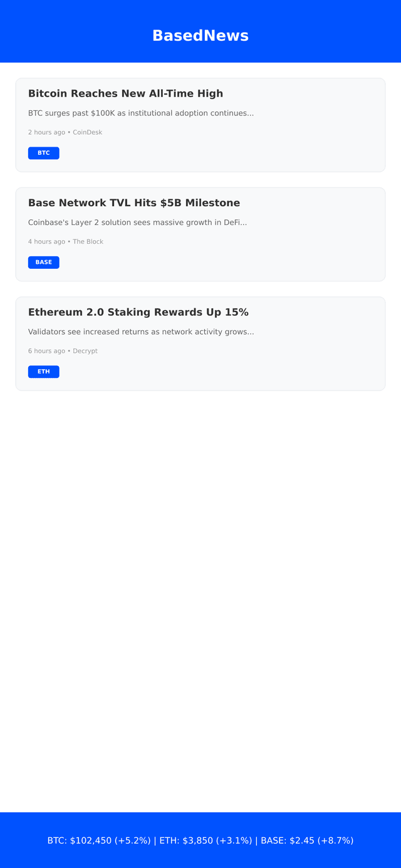
Task: Click the CoinDesk source label
Action: point(86,132)
